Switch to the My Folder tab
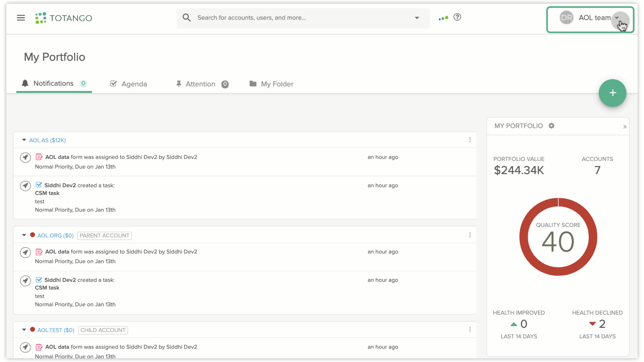 click(x=271, y=84)
